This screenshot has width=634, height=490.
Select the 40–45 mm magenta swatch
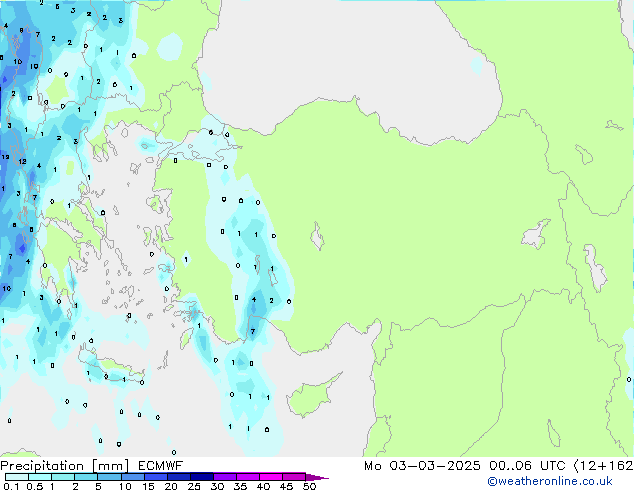pyautogui.click(x=271, y=477)
